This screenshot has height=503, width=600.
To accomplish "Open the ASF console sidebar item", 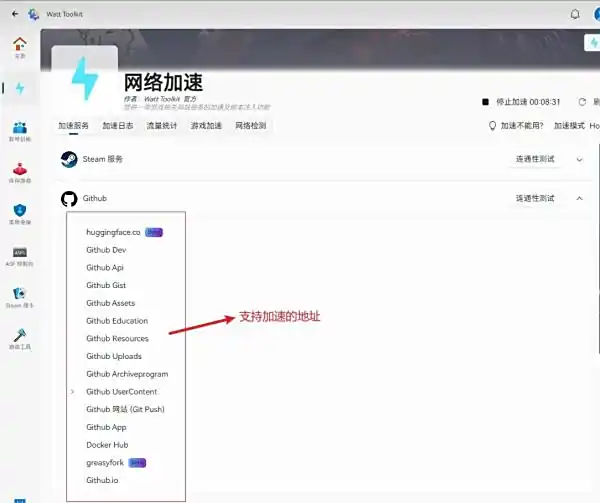I will coord(20,256).
